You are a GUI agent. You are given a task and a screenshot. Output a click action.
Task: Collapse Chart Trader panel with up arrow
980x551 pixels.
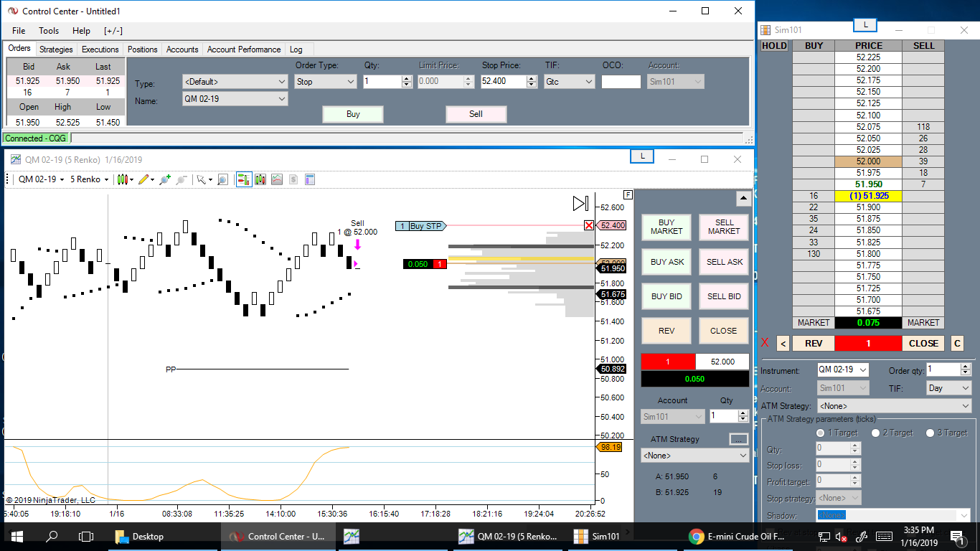pyautogui.click(x=743, y=199)
